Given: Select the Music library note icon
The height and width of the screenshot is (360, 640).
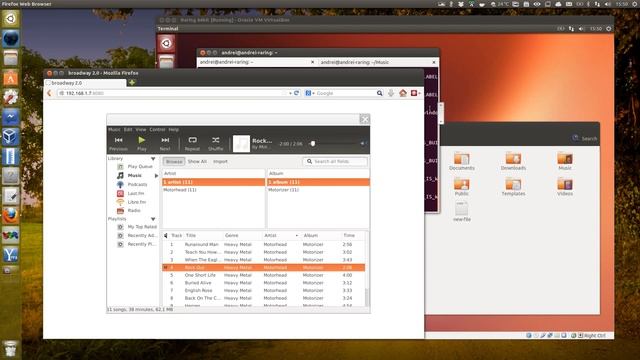Looking at the screenshot, I should [120, 176].
